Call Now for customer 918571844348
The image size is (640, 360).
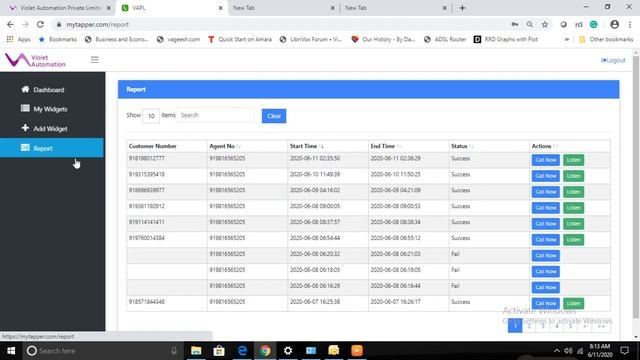pyautogui.click(x=545, y=303)
